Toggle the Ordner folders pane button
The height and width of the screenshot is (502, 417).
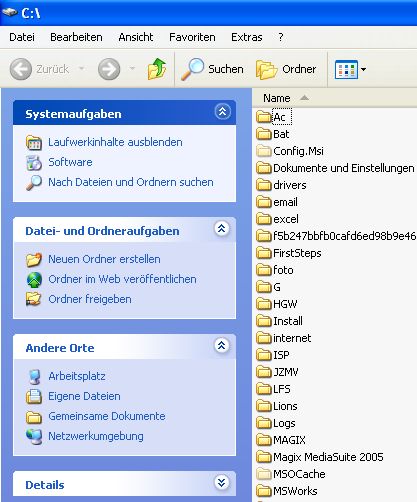(x=286, y=69)
